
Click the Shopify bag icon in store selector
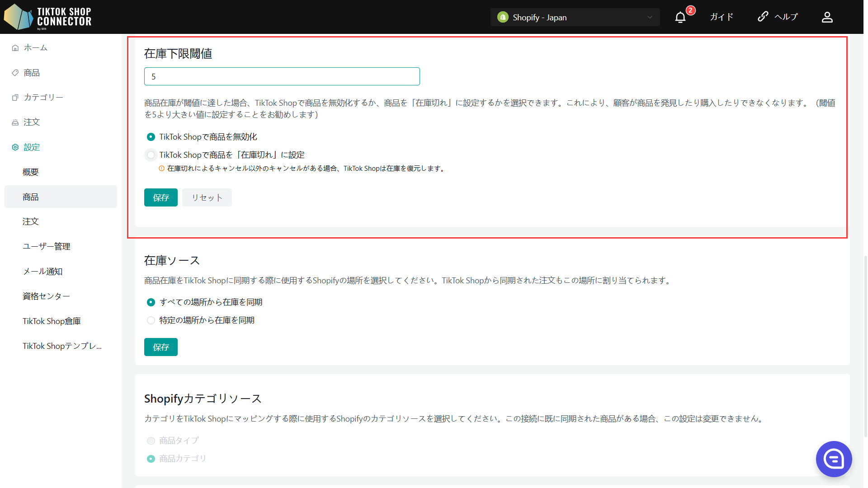tap(503, 17)
